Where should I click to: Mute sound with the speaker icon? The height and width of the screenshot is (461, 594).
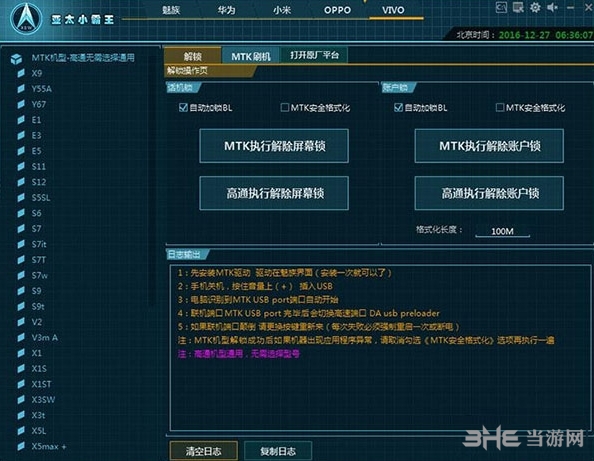[552, 7]
